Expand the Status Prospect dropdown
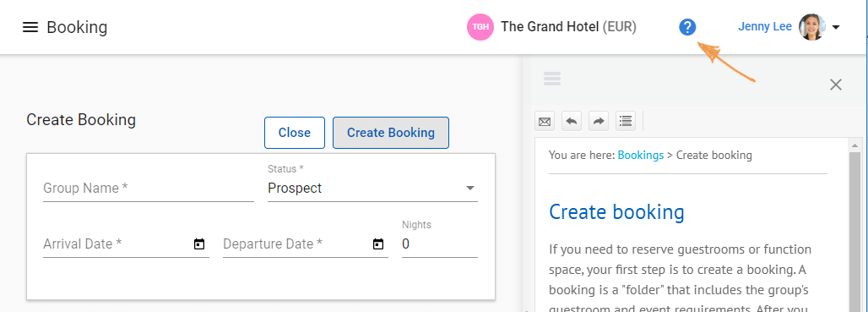The height and width of the screenshot is (312, 868). pos(372,188)
